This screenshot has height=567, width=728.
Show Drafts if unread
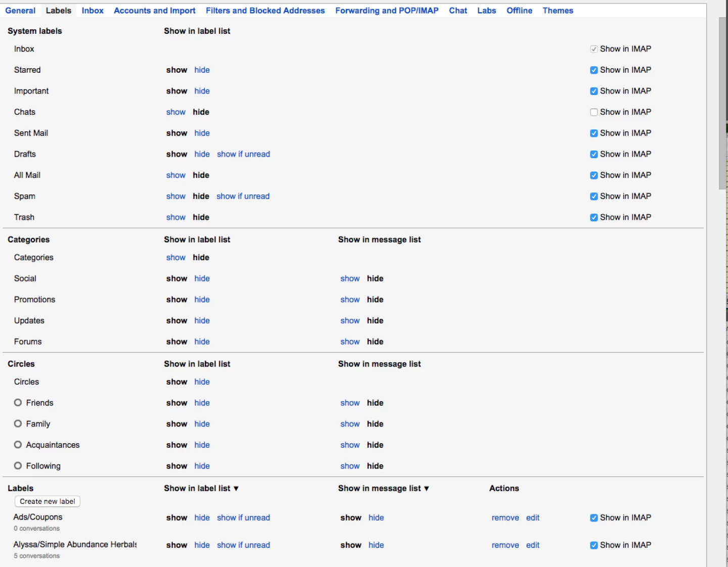coord(244,154)
